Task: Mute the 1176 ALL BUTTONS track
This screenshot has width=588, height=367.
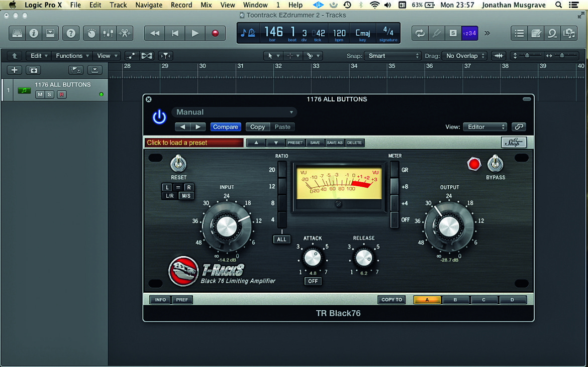Action: coord(40,94)
